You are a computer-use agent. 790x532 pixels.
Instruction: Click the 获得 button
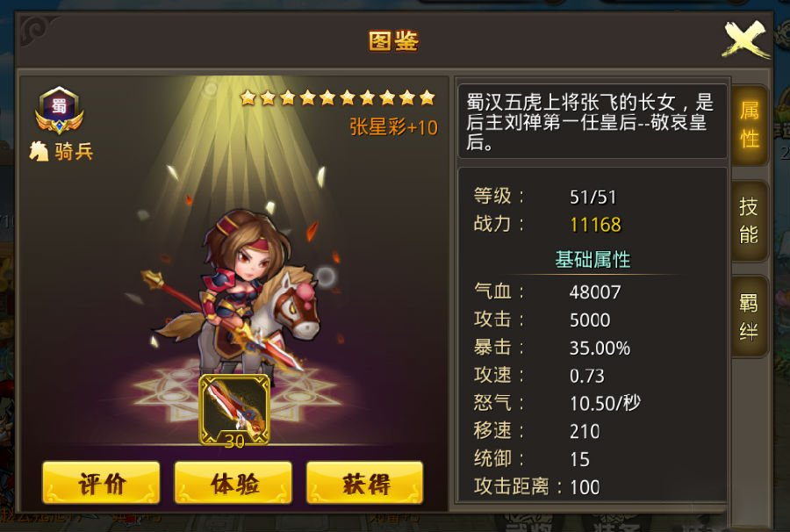coord(365,483)
